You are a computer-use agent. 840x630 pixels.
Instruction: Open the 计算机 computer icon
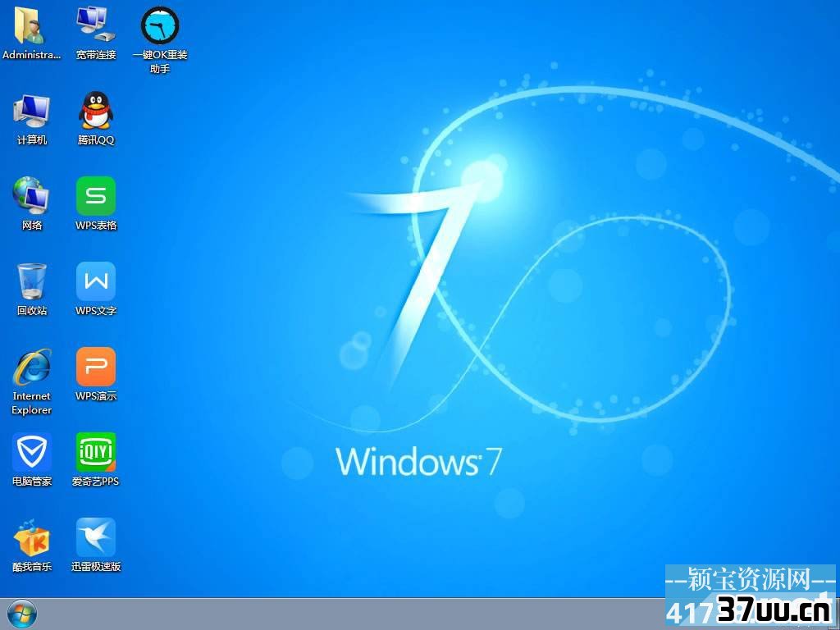pos(32,112)
